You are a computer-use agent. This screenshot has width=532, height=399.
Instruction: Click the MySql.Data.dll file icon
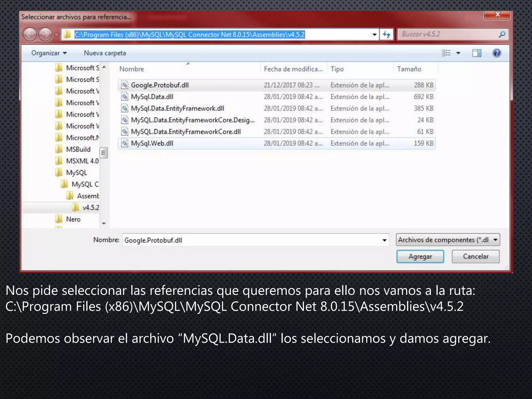pos(125,97)
